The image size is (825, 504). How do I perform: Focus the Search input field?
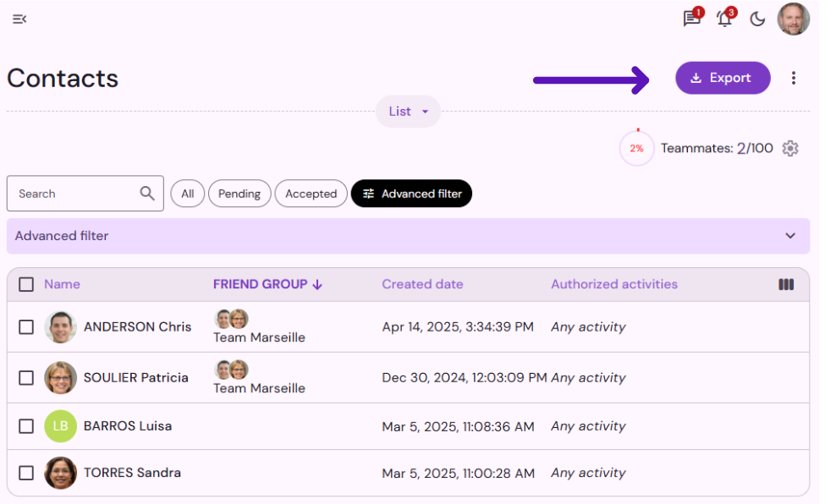(x=85, y=194)
